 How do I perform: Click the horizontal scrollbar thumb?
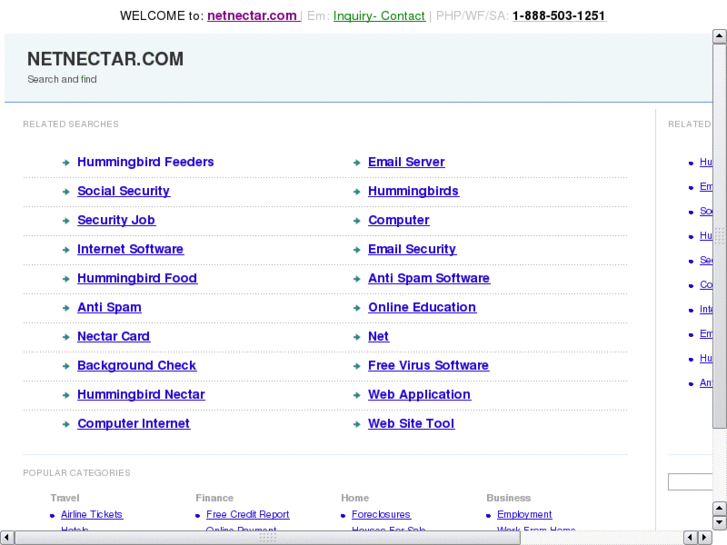(268, 537)
